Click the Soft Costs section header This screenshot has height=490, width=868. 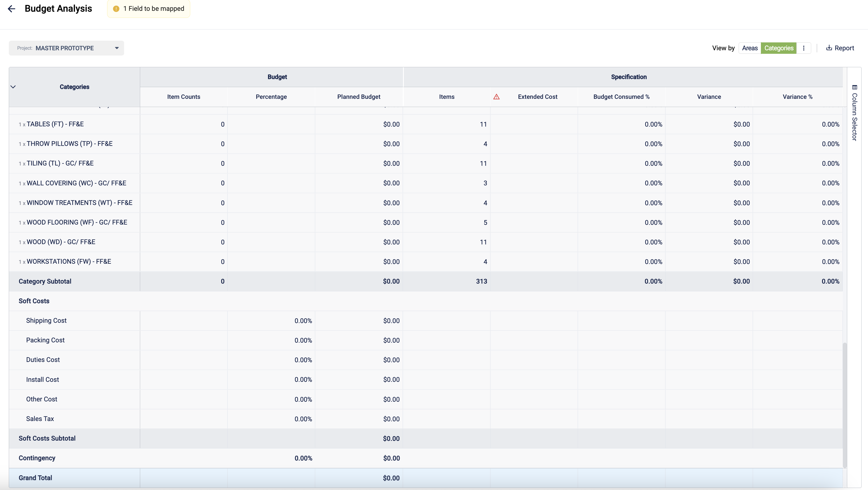pyautogui.click(x=34, y=301)
